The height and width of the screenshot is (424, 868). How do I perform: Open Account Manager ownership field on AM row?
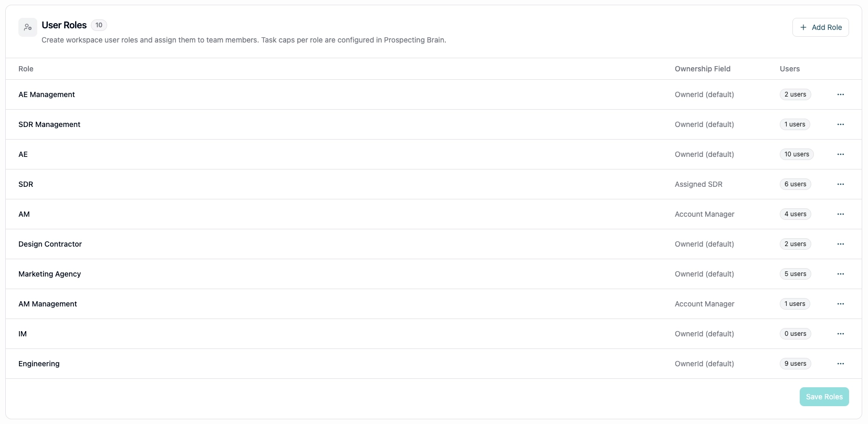(x=704, y=214)
